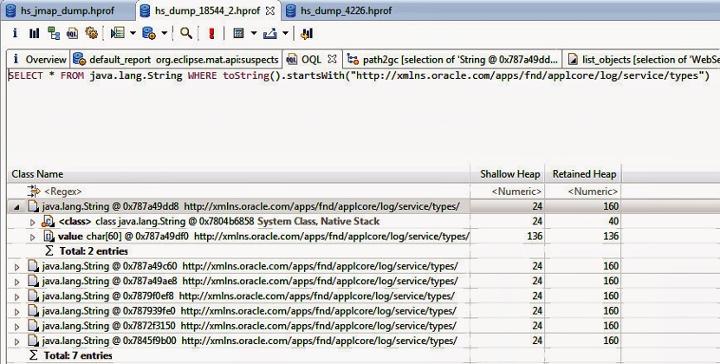
Task: Expand the String @ 0x7872f3150 row
Action: tap(17, 326)
